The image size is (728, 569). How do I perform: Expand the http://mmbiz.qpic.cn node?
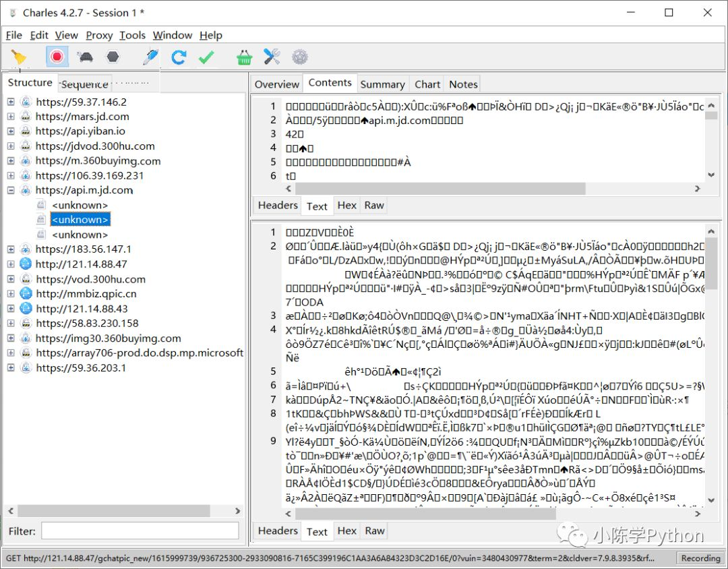(x=11, y=293)
